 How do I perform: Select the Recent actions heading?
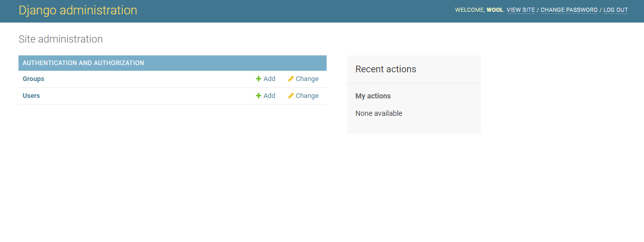point(386,69)
